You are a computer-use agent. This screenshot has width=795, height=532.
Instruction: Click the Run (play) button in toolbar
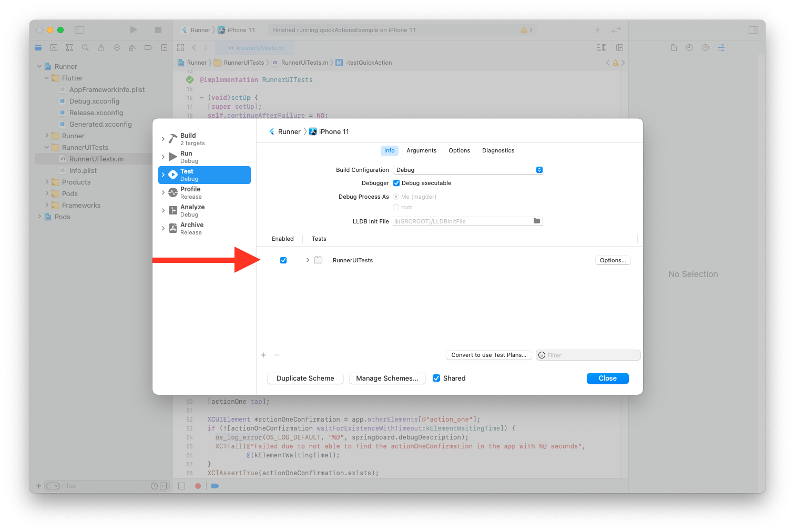point(134,30)
